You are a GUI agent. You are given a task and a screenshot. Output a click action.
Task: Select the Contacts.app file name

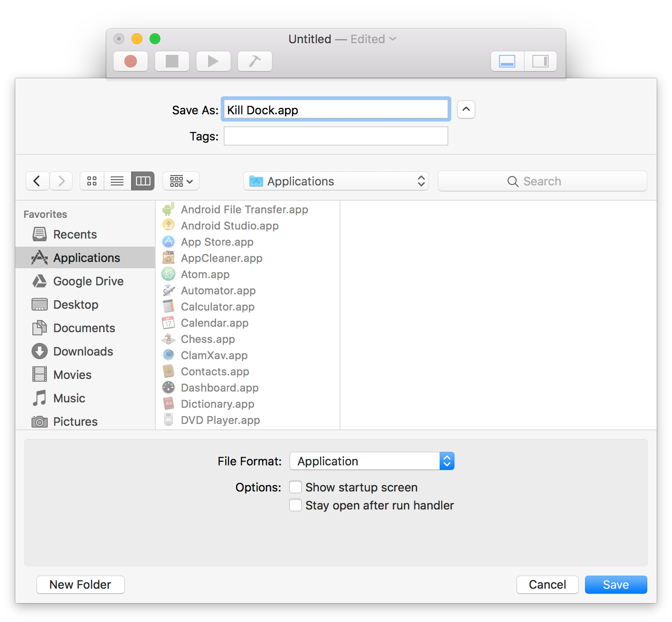(x=215, y=372)
